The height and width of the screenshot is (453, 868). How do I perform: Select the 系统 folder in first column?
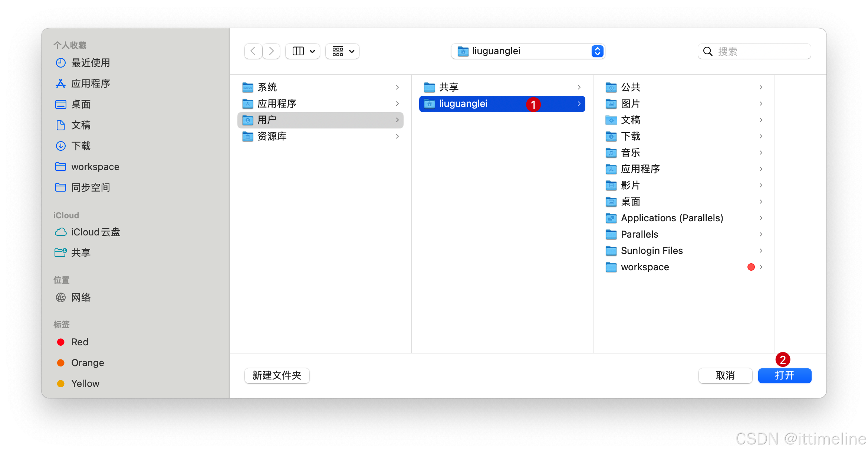click(x=267, y=87)
